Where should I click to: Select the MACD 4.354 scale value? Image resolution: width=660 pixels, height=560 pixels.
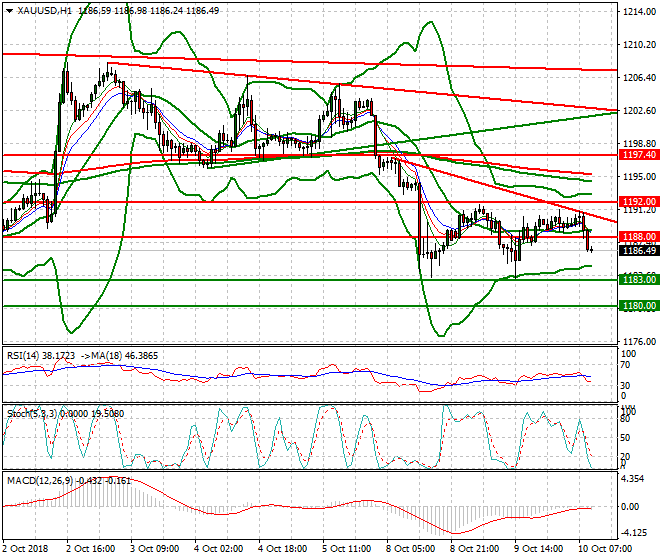coord(633,479)
